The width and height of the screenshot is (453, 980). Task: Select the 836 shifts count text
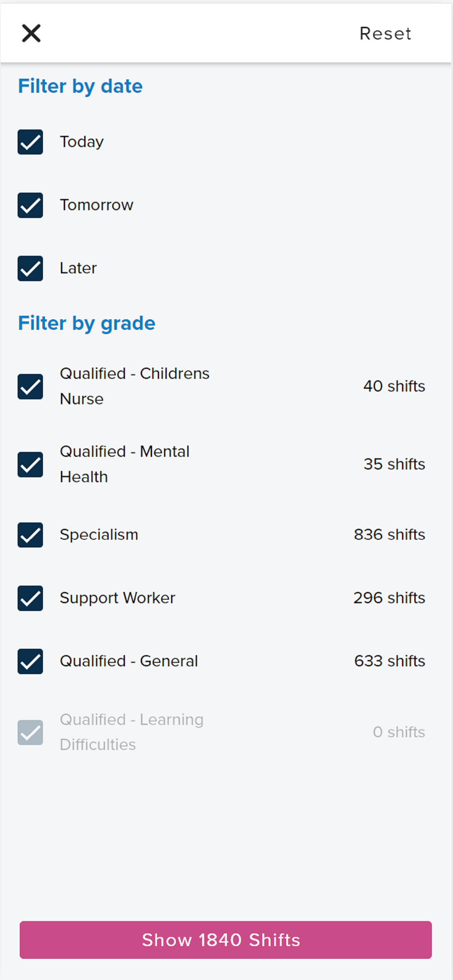point(389,534)
